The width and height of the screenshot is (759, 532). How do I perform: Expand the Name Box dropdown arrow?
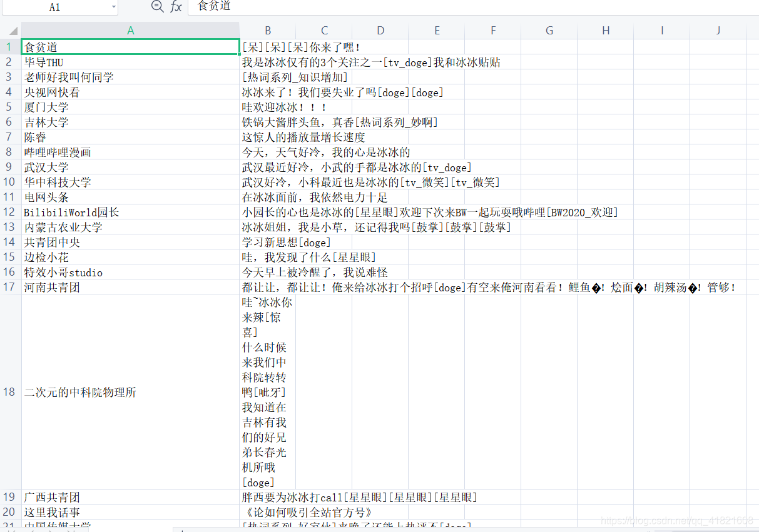click(113, 7)
